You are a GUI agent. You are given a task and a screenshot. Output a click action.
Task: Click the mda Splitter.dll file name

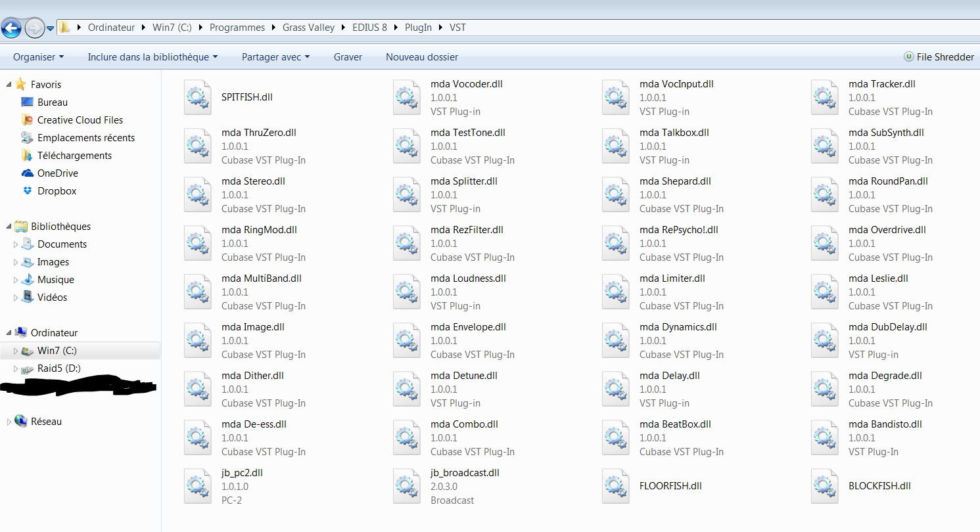[464, 181]
